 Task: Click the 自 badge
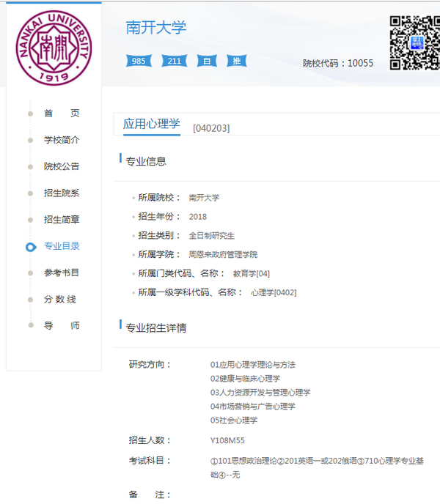click(207, 61)
